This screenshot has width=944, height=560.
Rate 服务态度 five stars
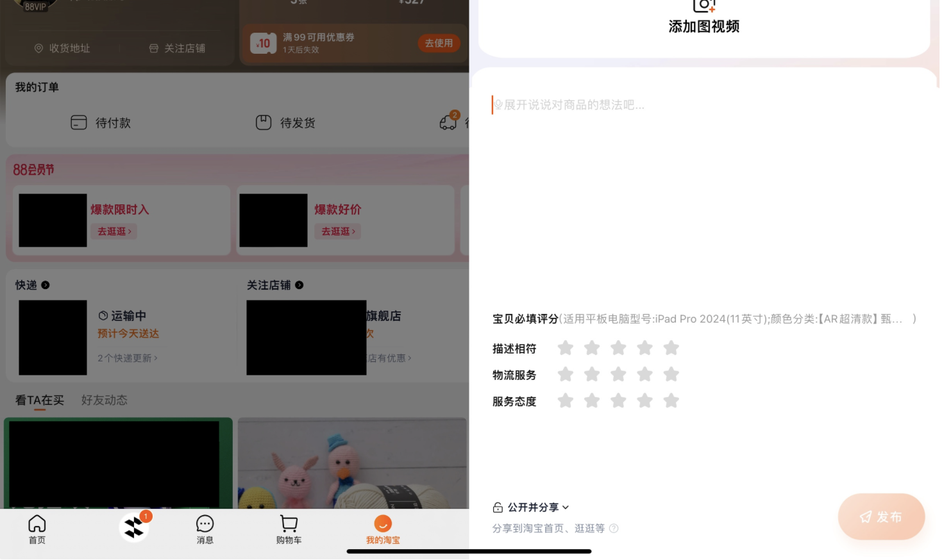(x=671, y=400)
